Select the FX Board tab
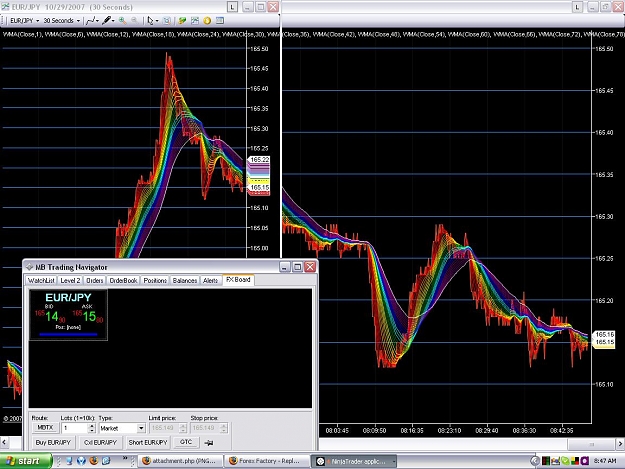 pos(238,280)
